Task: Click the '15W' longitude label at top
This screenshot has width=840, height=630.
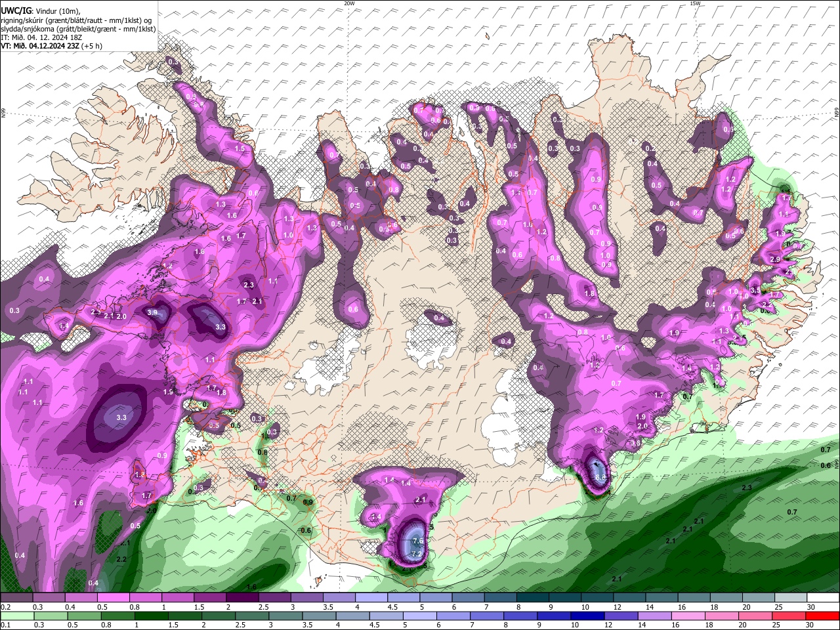Action: pyautogui.click(x=695, y=3)
